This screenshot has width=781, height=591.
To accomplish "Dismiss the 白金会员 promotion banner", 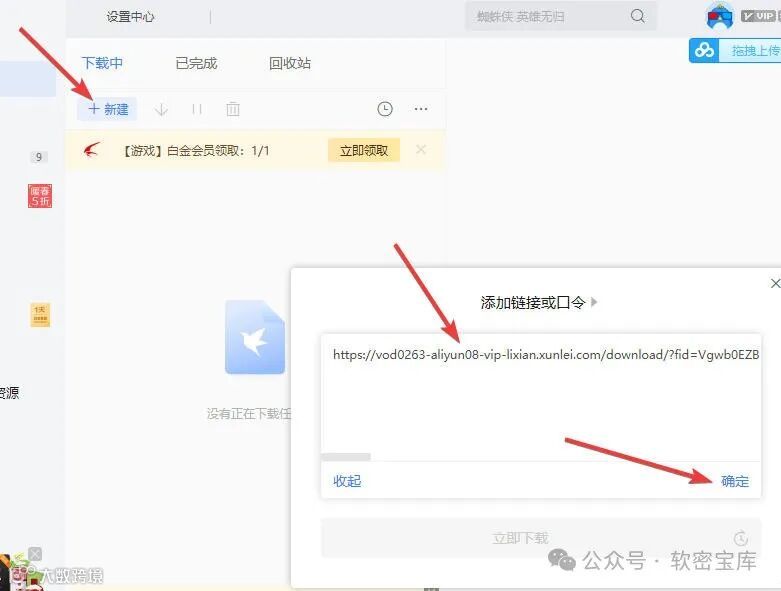I will pyautogui.click(x=421, y=150).
